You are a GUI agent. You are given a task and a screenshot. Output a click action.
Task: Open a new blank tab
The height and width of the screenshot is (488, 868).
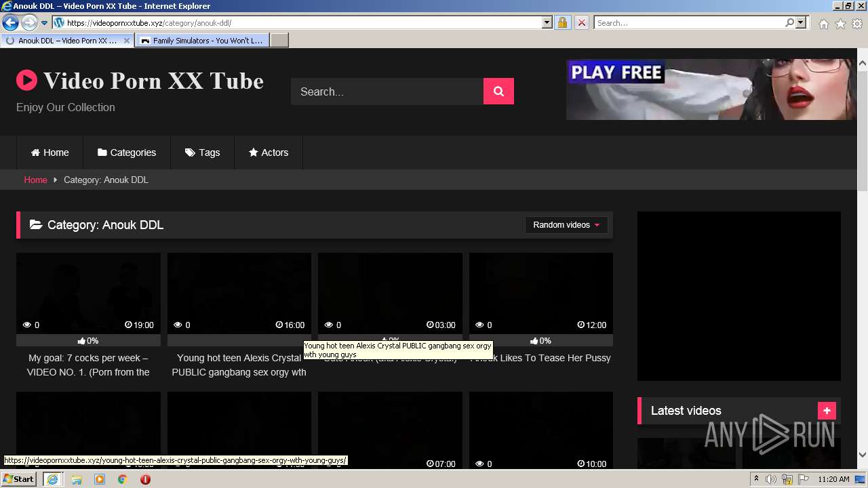point(279,41)
